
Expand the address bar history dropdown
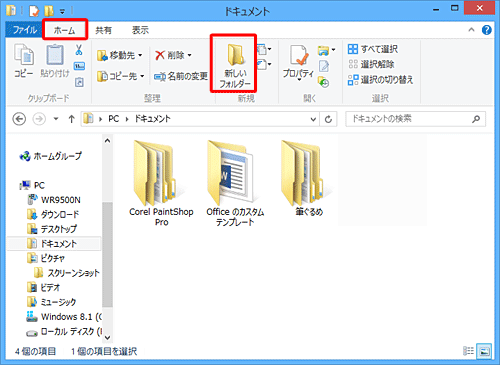click(x=313, y=119)
